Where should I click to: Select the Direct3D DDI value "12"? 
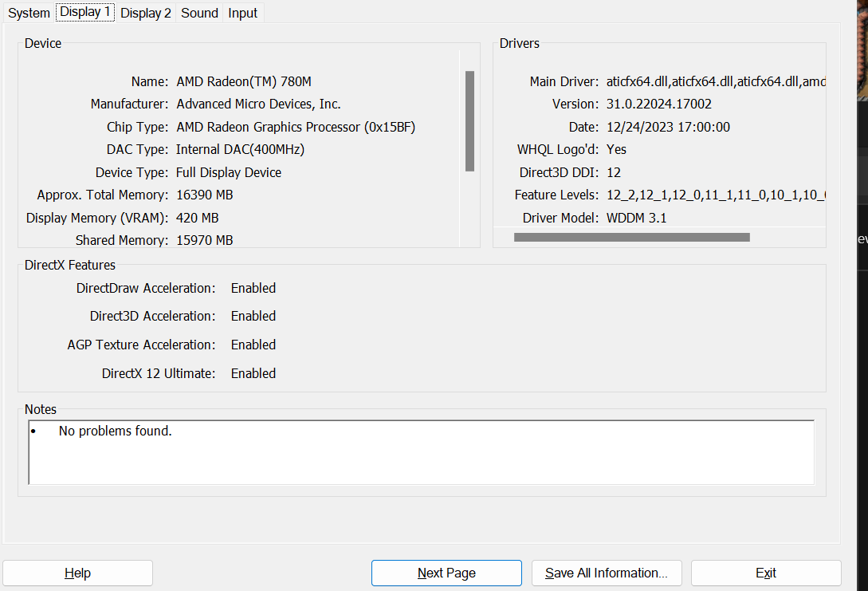614,172
